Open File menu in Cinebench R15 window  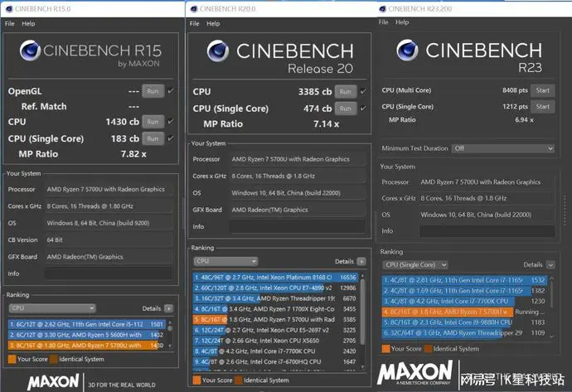click(10, 24)
